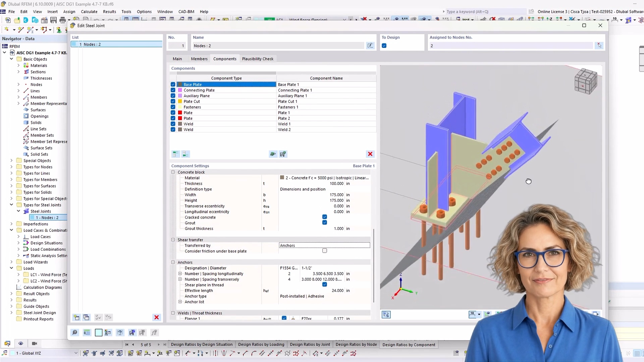The image size is (644, 362).
Task: Click the new steel joint icon below the list
Action: [x=76, y=317]
